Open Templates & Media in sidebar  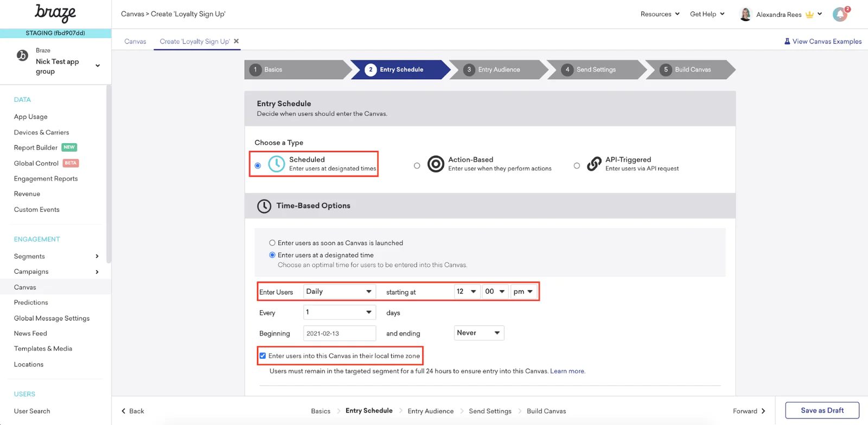pos(43,349)
